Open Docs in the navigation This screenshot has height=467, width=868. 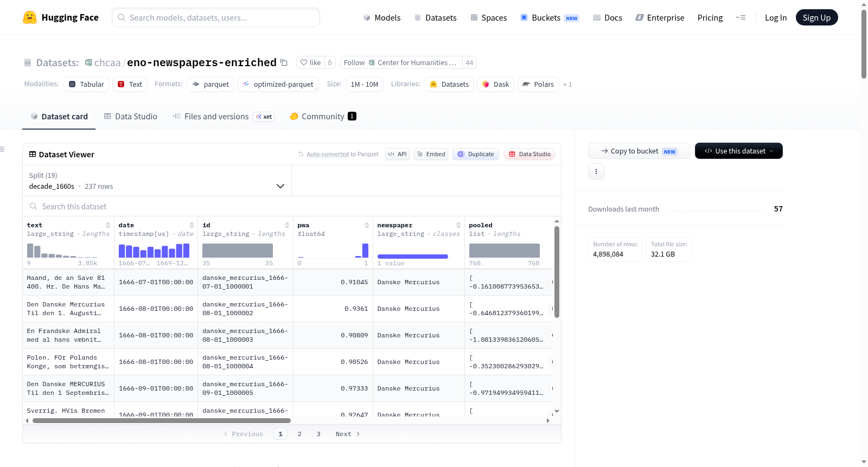tap(608, 17)
